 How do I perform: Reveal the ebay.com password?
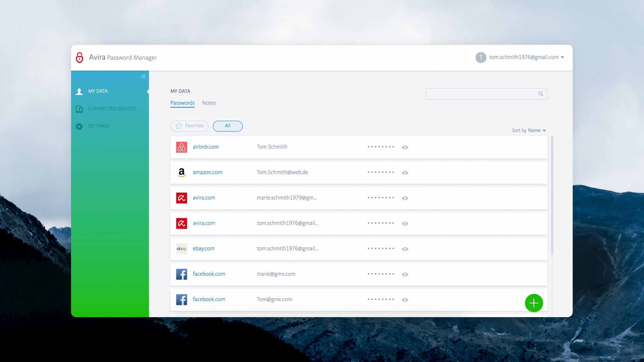tap(405, 249)
